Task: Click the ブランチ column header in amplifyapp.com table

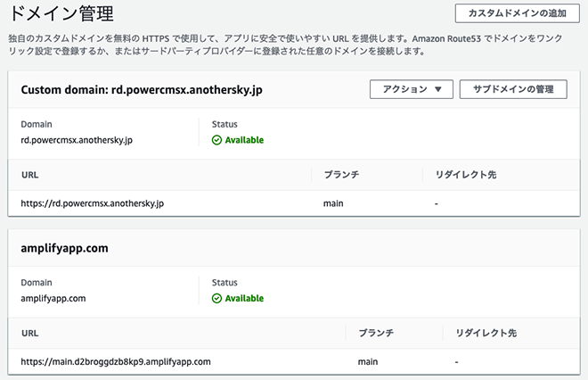Action: point(376,334)
